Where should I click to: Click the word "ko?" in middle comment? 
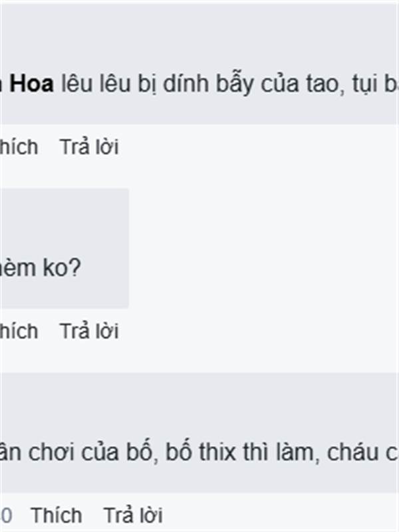61,269
